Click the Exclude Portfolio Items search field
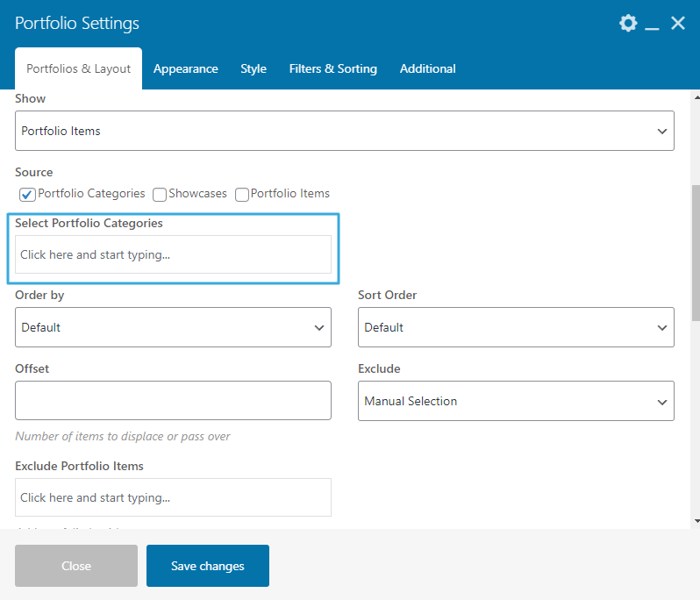Viewport: 700px width, 600px height. 173,497
